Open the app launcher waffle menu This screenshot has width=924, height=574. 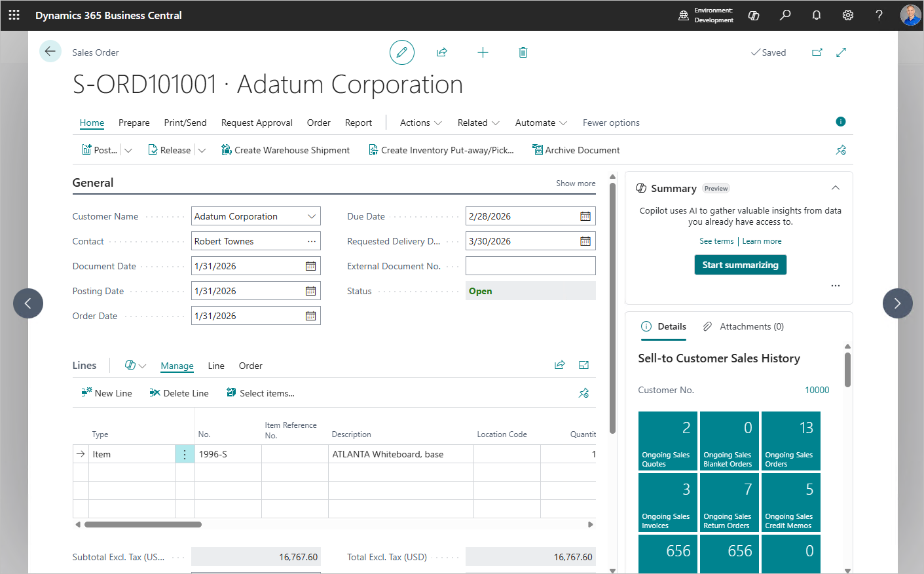coord(14,15)
